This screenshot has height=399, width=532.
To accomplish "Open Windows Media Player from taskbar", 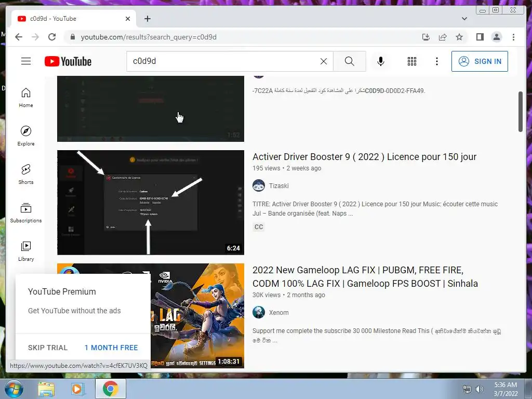I will [77, 389].
